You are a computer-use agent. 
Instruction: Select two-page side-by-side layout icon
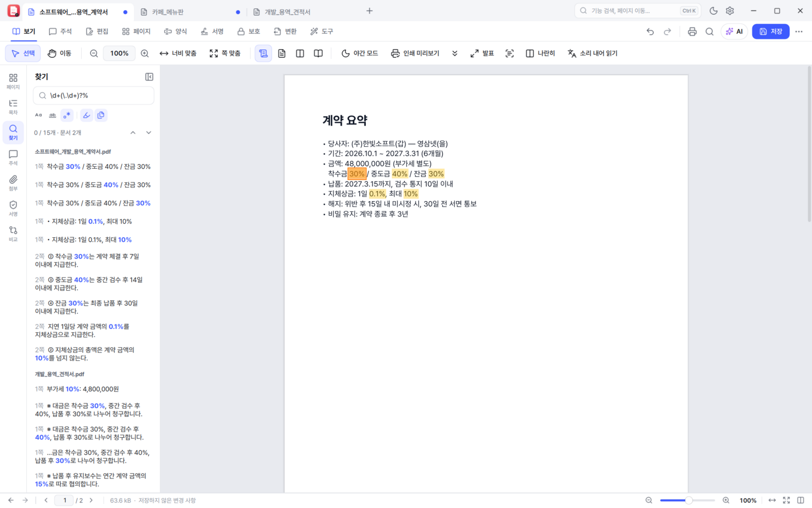tap(300, 53)
